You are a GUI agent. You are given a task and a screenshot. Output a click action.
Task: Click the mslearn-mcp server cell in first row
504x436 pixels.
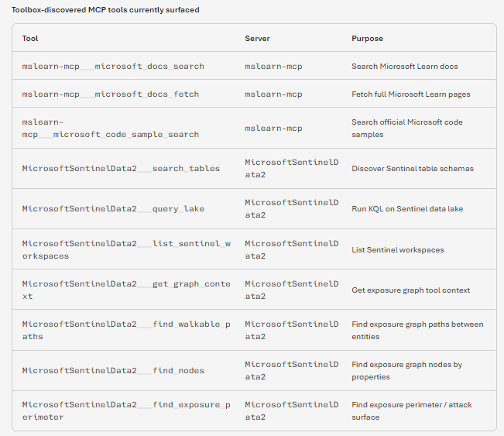click(273, 67)
